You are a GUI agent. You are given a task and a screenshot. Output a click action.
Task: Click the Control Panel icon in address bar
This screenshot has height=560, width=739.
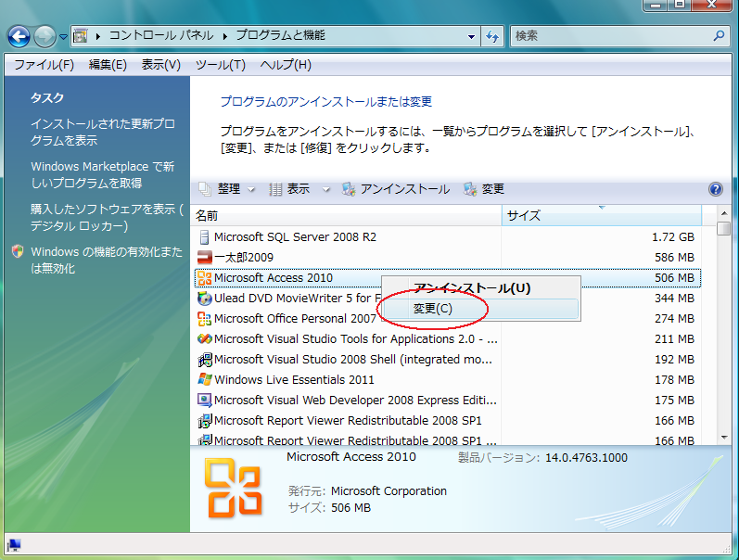point(81,36)
